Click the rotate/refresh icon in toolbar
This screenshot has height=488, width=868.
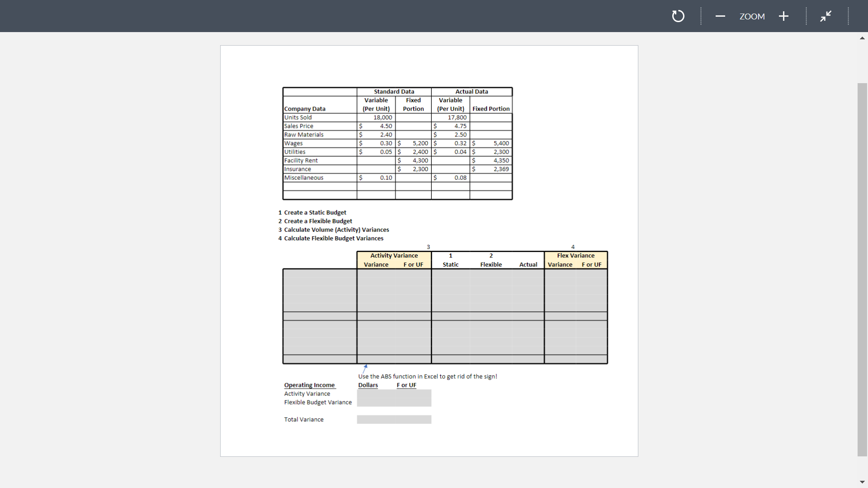678,16
